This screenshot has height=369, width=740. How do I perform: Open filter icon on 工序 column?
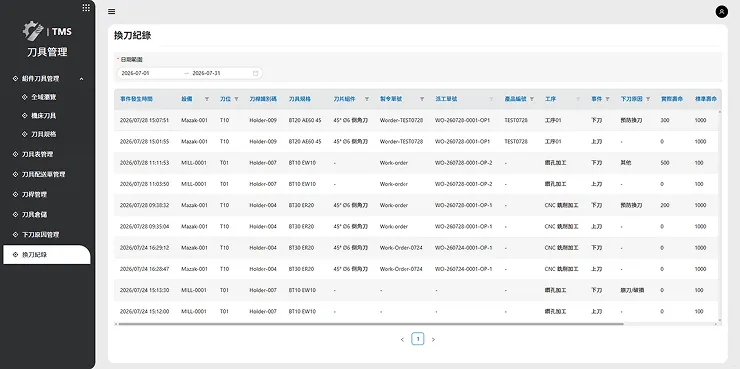click(x=578, y=99)
